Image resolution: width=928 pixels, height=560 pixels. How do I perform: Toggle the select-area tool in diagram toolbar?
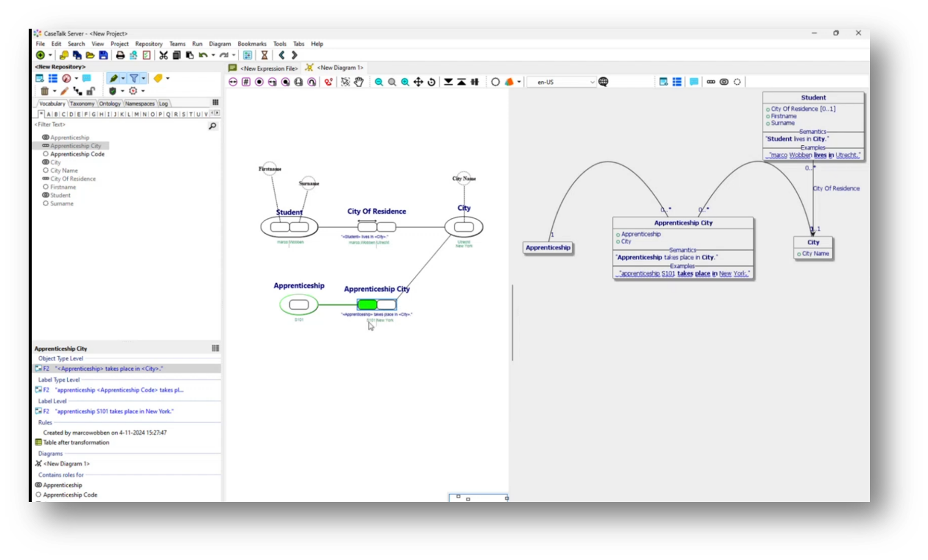pyautogui.click(x=345, y=82)
